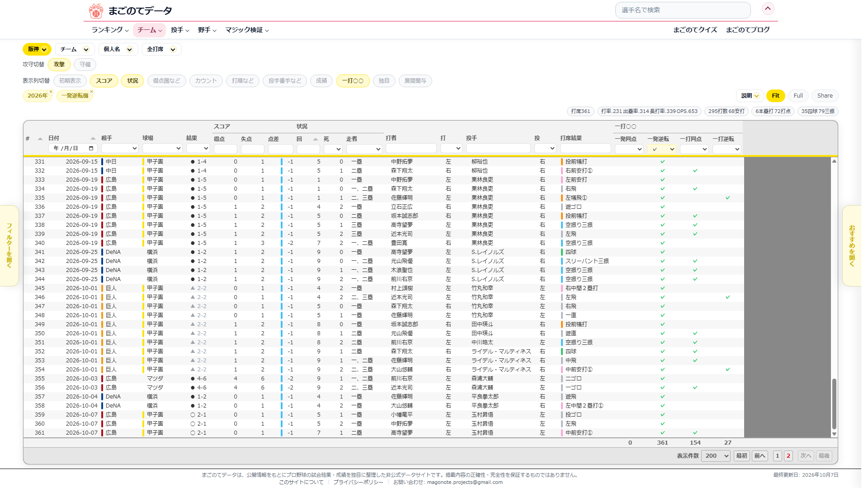868x488 pixels.
Task: Remove the 一発逆転機 filter tag
Action: click(91, 92)
